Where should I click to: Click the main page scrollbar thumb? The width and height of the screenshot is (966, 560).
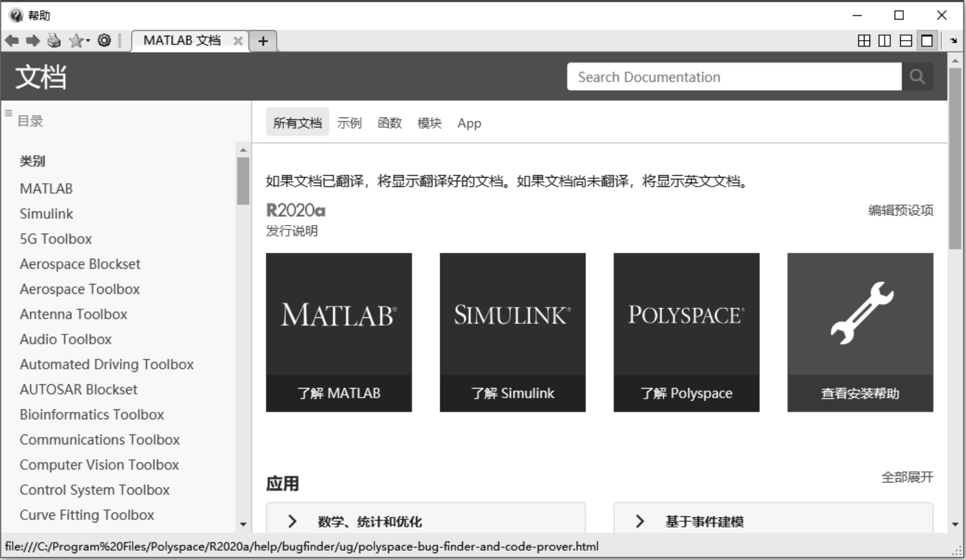955,159
